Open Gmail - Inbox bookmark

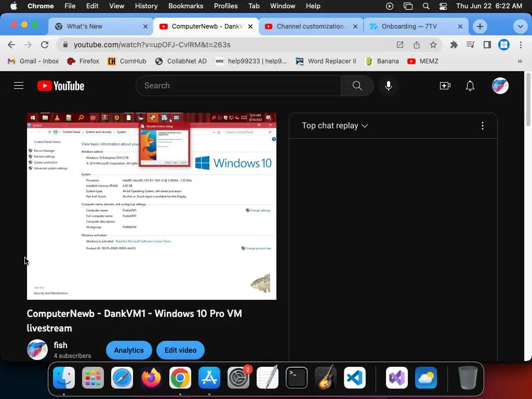pos(33,61)
